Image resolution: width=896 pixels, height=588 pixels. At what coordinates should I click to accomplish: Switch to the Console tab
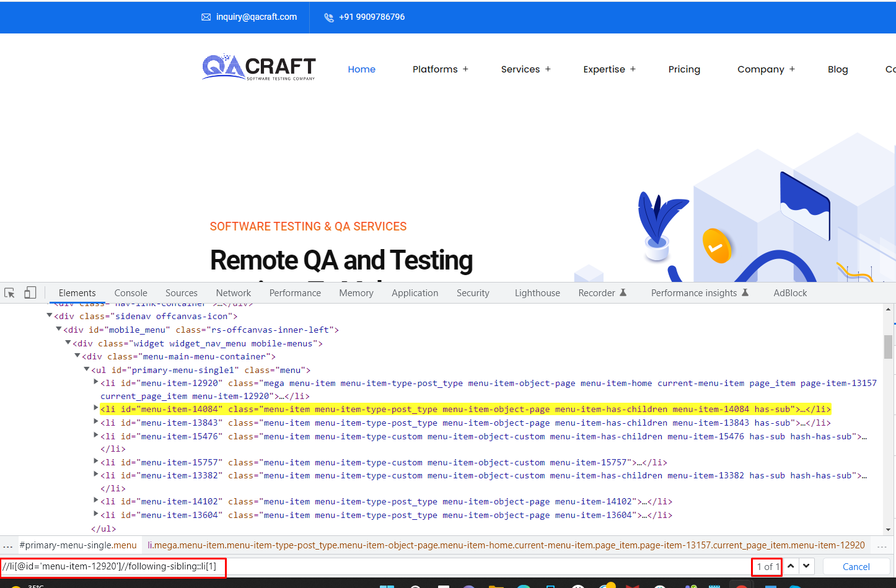pos(131,293)
